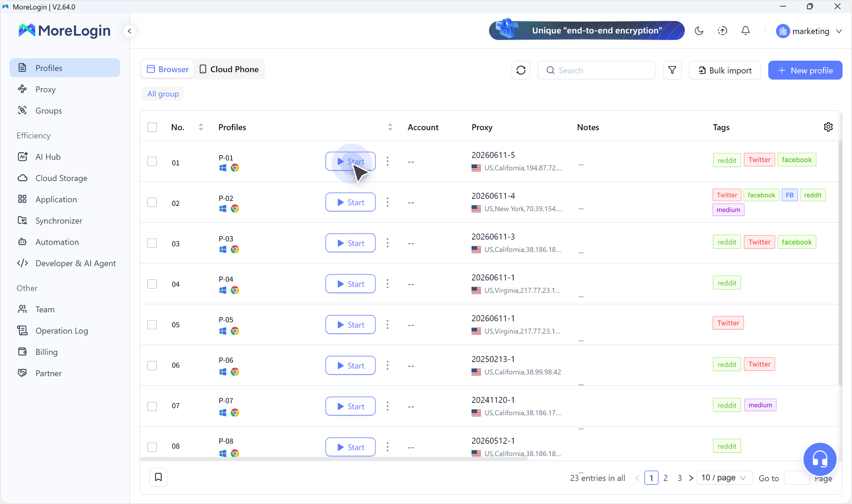The image size is (852, 504).
Task: Go to next page arrow
Action: coord(691,478)
